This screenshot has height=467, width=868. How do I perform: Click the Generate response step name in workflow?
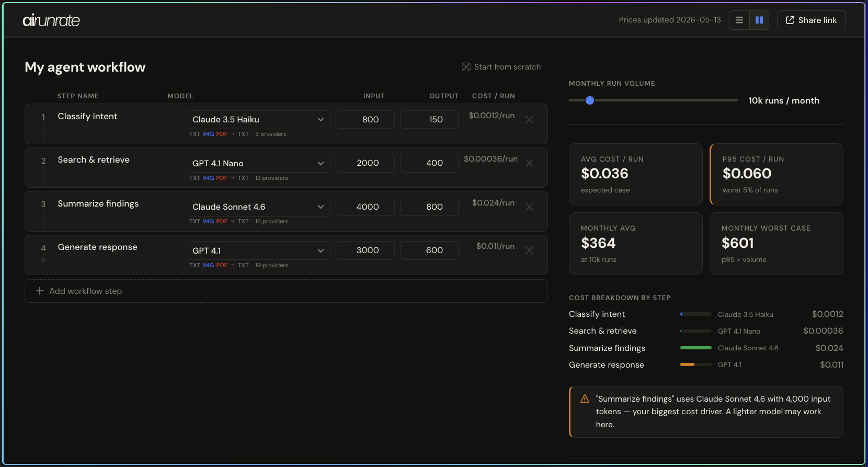tap(97, 247)
